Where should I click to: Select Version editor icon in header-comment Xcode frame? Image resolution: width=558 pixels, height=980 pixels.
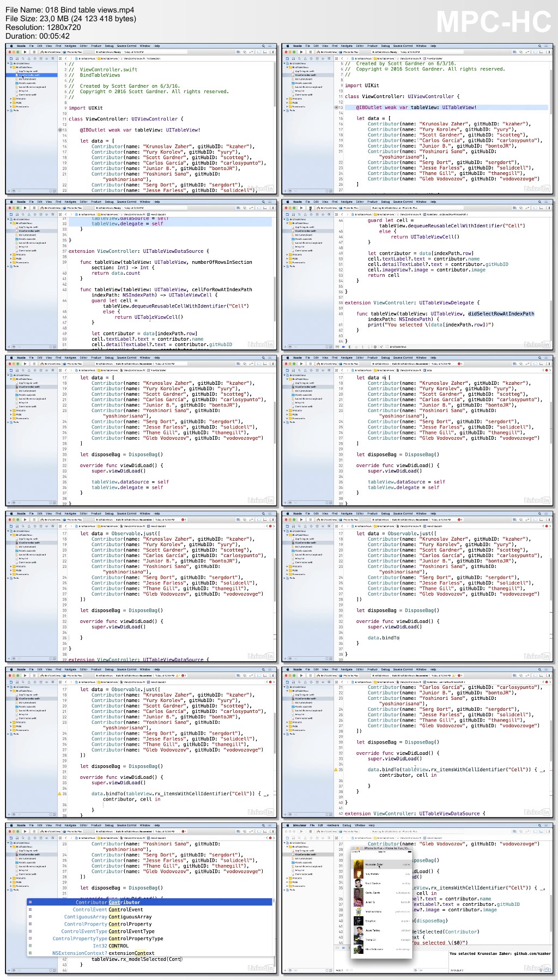tap(251, 52)
